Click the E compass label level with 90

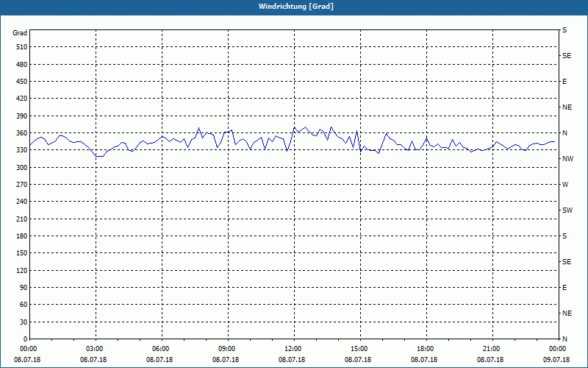pos(564,288)
